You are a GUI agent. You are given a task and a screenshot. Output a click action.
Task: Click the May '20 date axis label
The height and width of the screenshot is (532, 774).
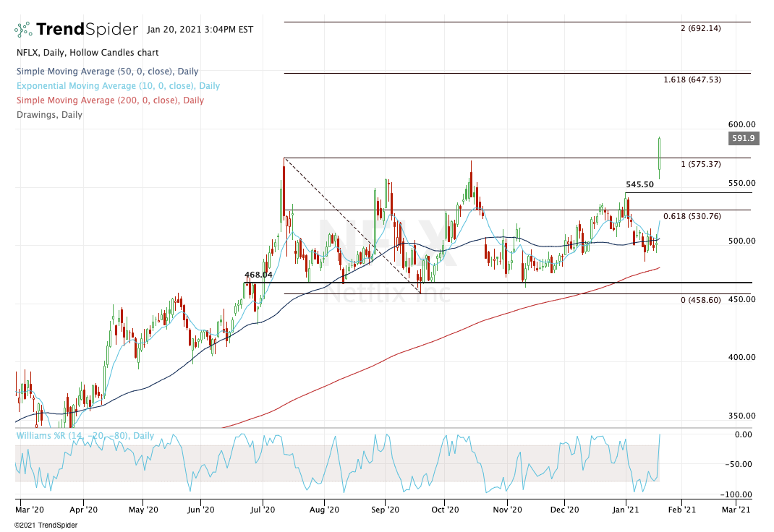point(143,510)
